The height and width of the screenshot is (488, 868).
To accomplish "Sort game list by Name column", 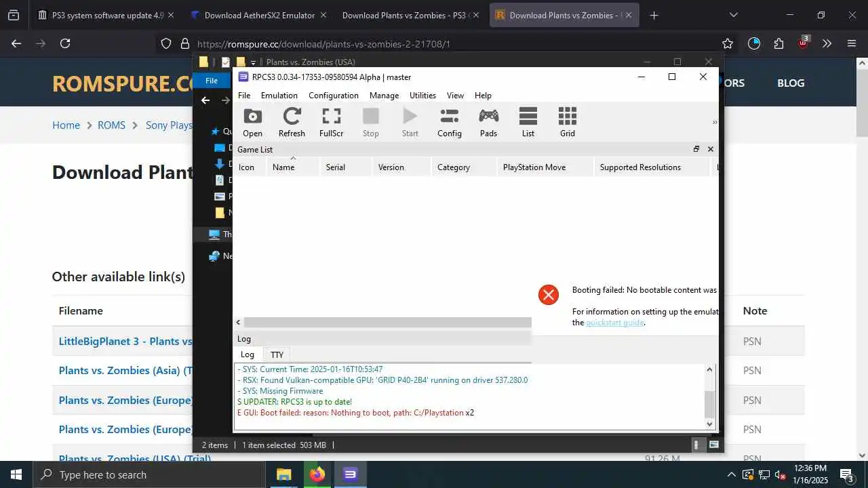I will [293, 167].
